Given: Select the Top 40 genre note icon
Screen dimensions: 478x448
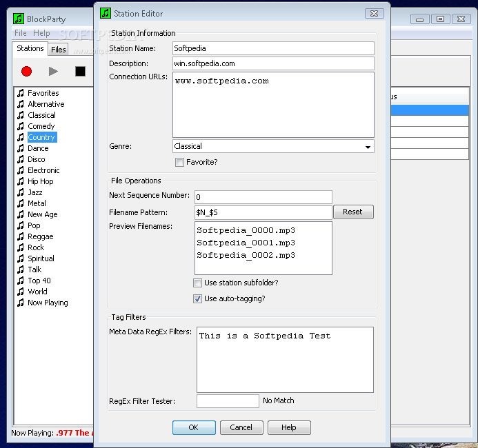Looking at the screenshot, I should coord(21,281).
